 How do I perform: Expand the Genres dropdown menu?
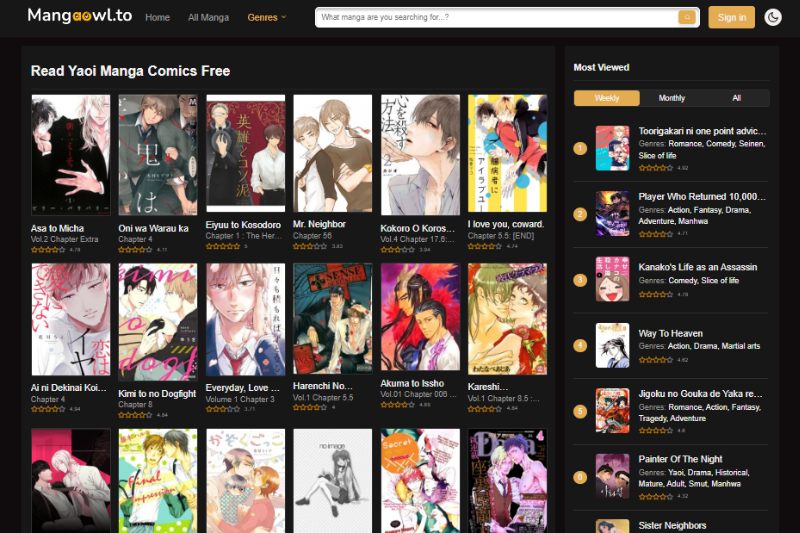267,17
